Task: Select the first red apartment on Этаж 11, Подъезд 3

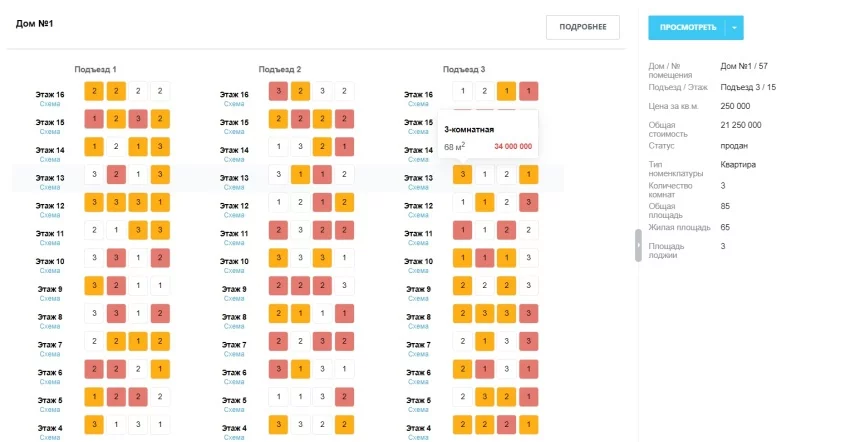Action: tap(462, 230)
